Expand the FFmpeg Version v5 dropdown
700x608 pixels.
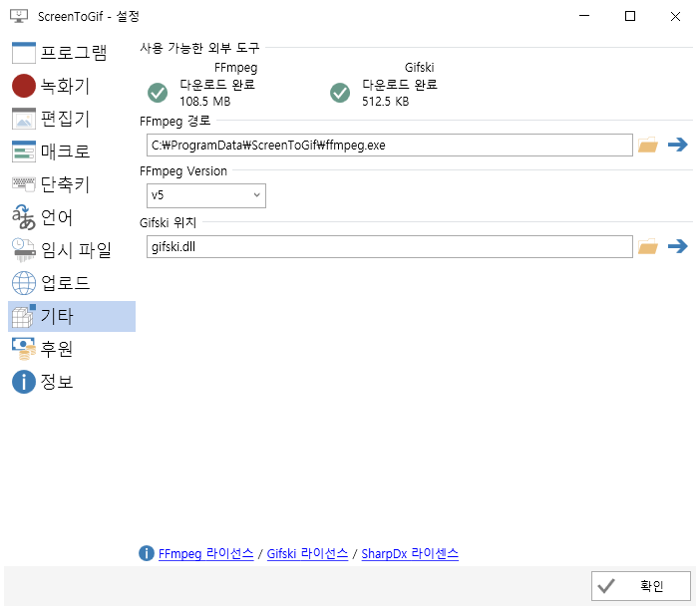[206, 195]
